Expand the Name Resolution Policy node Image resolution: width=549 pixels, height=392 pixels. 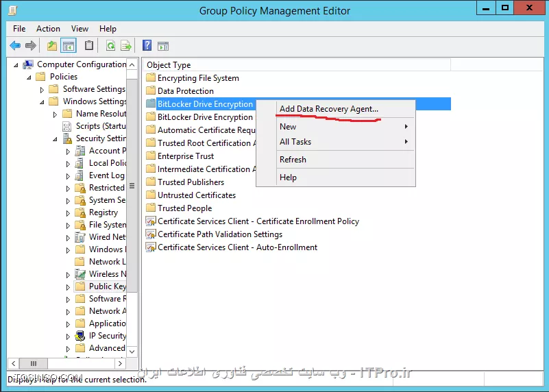pyautogui.click(x=55, y=114)
